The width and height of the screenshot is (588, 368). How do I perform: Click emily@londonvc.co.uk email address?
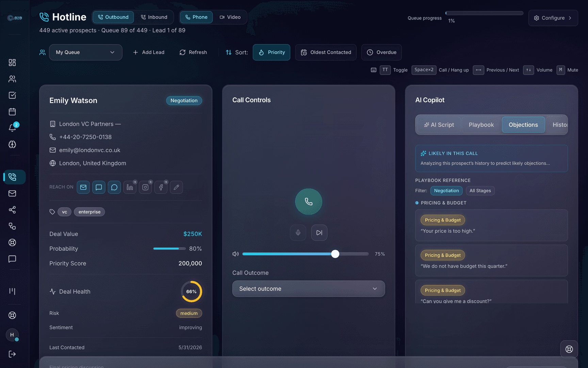[x=90, y=150]
